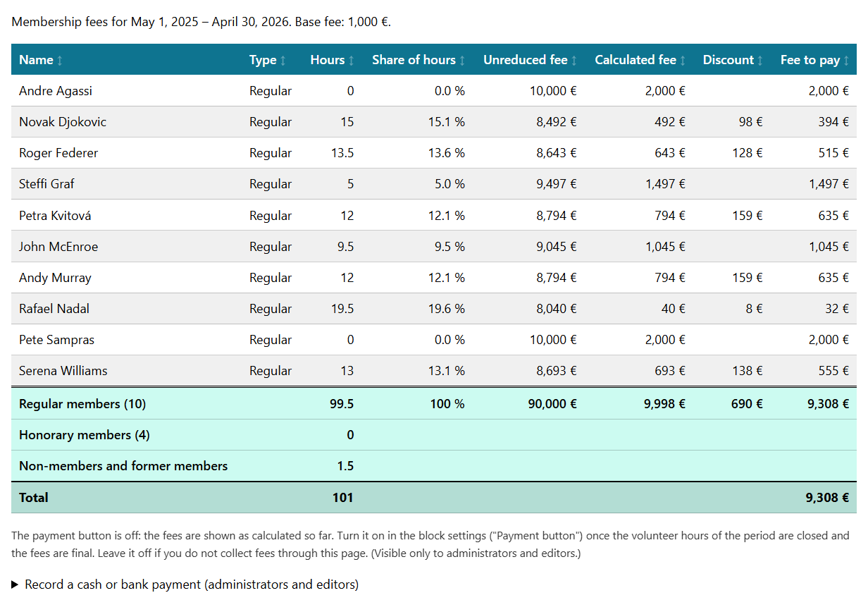The image size is (868, 612).
Task: Click Steffi Graf's unreduced fee 9,497 €
Action: (557, 184)
